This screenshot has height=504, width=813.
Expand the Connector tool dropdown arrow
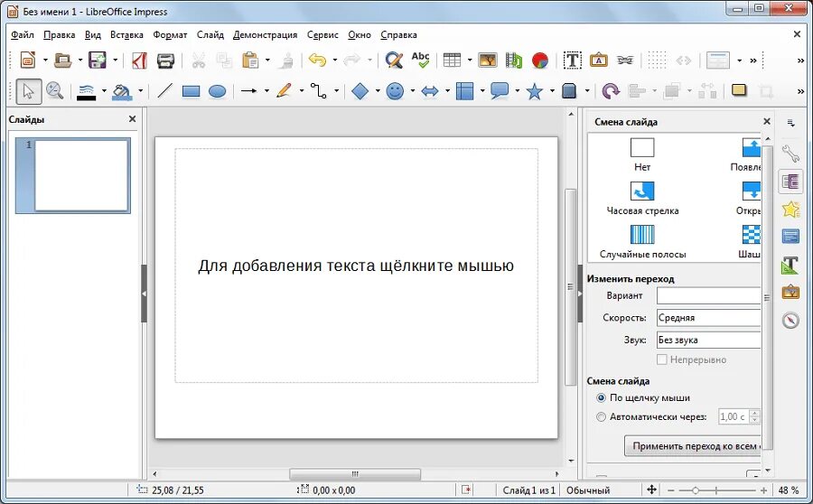click(x=336, y=92)
